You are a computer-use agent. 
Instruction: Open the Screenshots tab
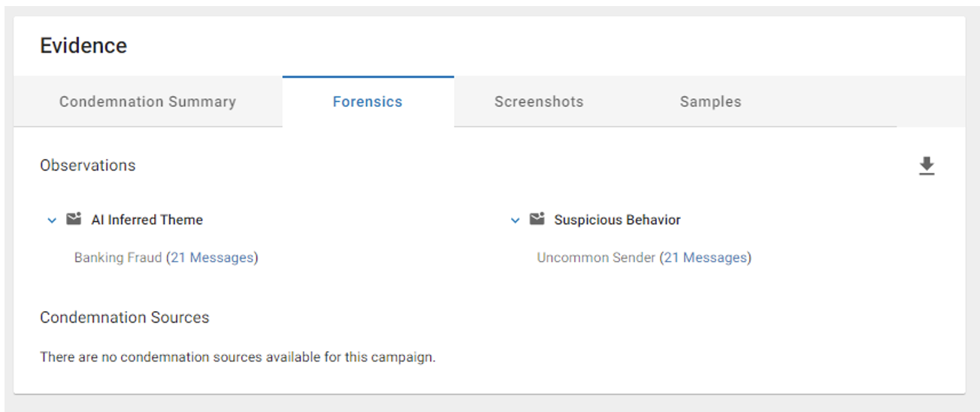pos(539,101)
